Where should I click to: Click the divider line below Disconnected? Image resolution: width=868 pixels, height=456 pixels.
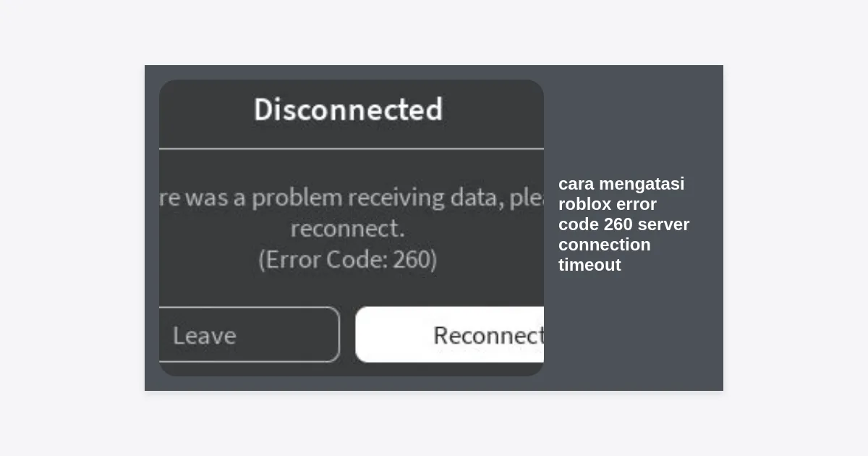(x=352, y=149)
